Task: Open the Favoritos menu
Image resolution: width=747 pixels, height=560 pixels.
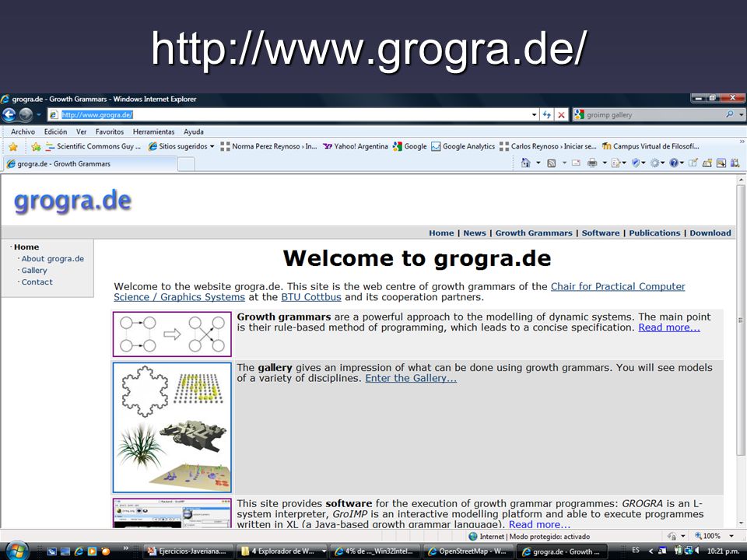Action: coord(110,132)
